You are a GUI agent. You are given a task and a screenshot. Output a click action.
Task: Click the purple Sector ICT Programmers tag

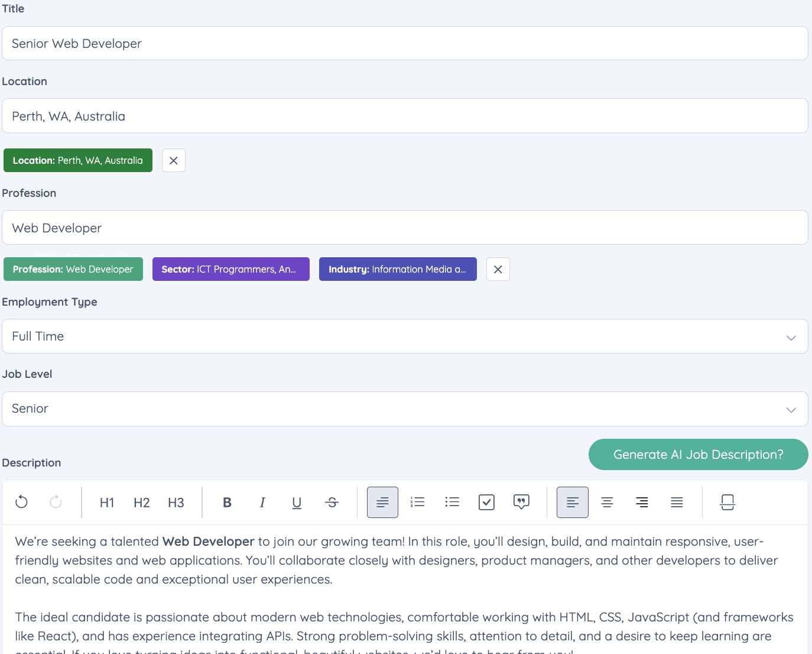coord(230,269)
